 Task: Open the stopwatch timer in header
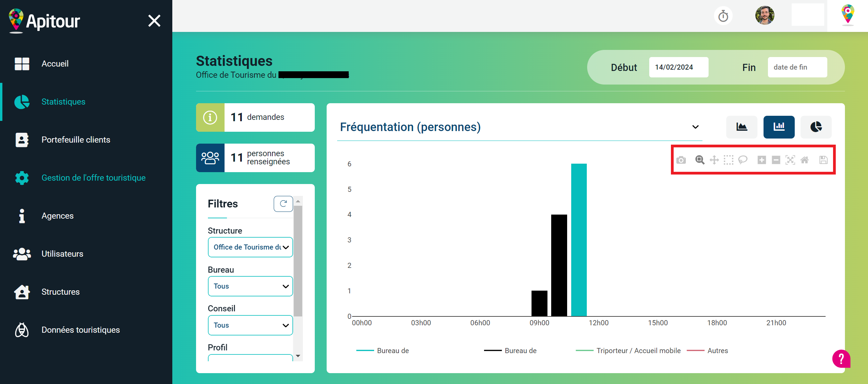723,16
